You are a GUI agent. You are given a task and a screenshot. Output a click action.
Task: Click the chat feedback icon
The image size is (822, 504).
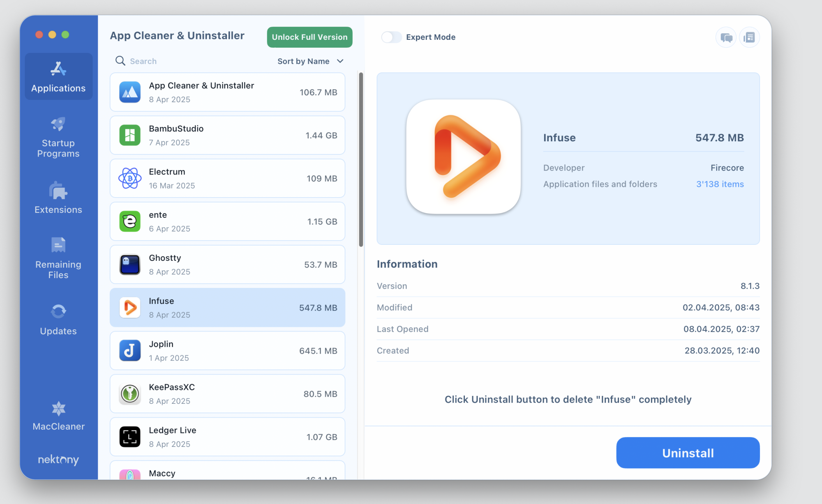pyautogui.click(x=726, y=37)
